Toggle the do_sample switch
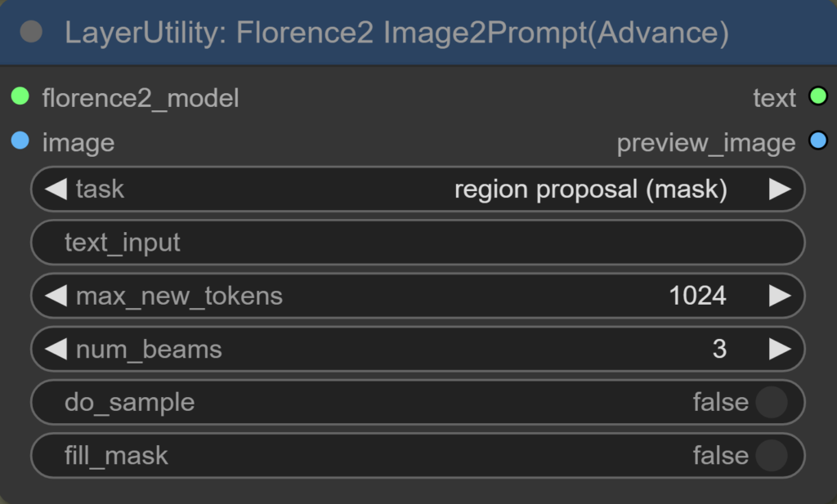837x504 pixels. [x=771, y=403]
